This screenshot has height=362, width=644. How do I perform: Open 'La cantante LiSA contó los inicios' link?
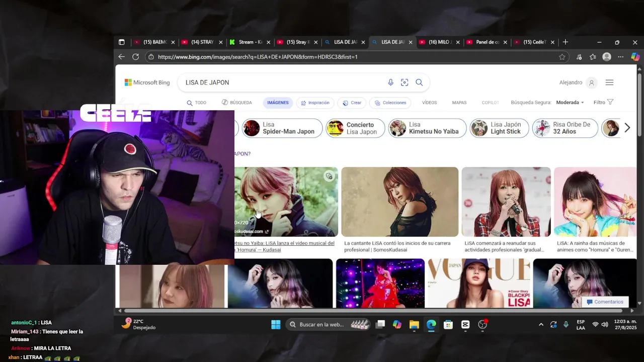point(397,246)
